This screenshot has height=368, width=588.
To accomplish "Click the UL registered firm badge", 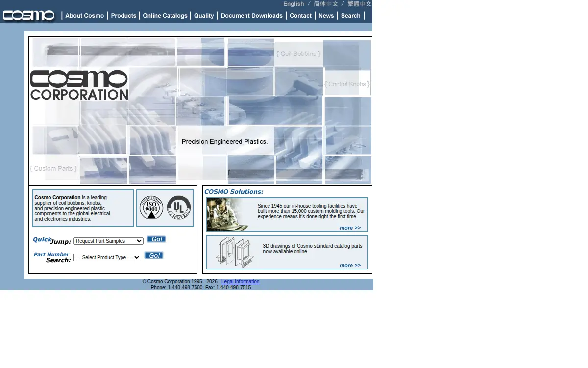I will click(179, 208).
